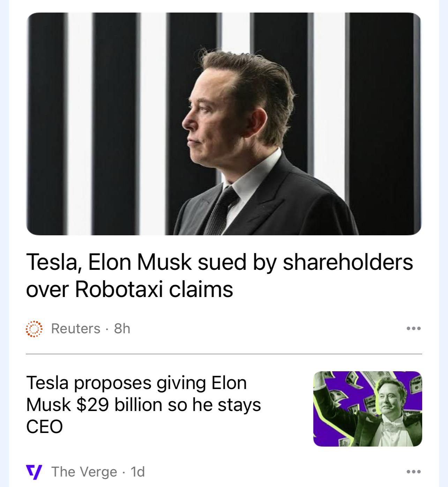Tap the Reuters source name
448x487 pixels.
pos(76,328)
